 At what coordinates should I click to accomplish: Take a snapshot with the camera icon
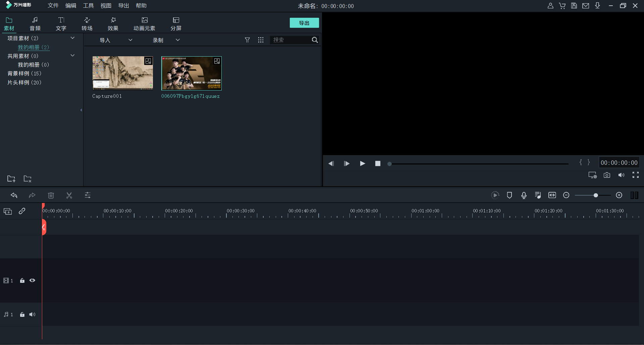click(607, 175)
